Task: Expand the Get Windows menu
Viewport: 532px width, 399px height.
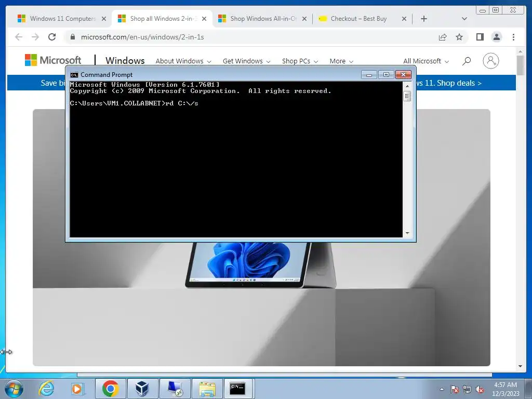Action: (x=246, y=61)
